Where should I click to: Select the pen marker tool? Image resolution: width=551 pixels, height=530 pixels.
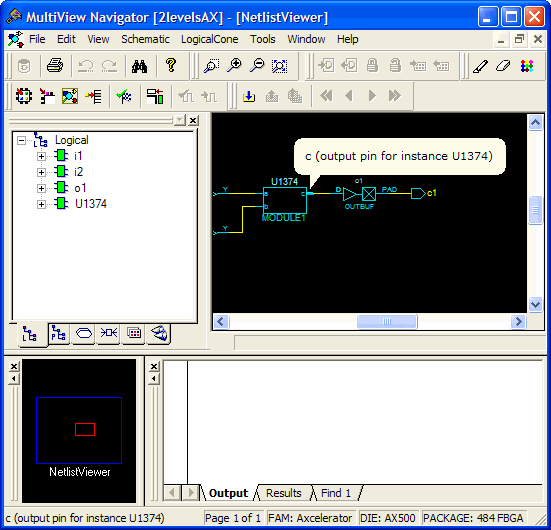[480, 66]
